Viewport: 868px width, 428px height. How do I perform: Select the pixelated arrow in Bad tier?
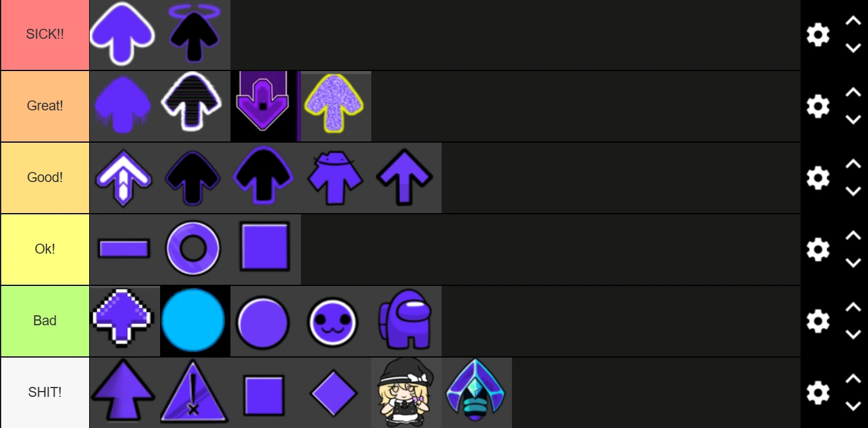pos(125,321)
